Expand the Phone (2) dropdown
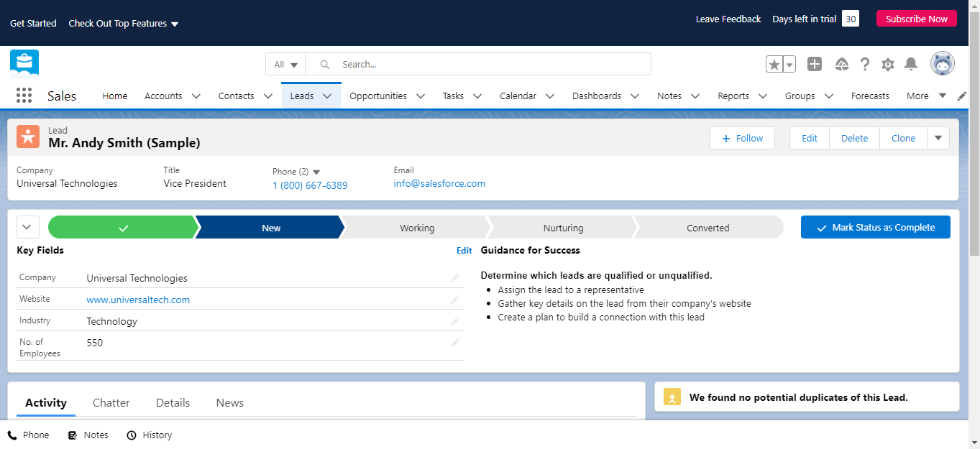 (x=316, y=172)
